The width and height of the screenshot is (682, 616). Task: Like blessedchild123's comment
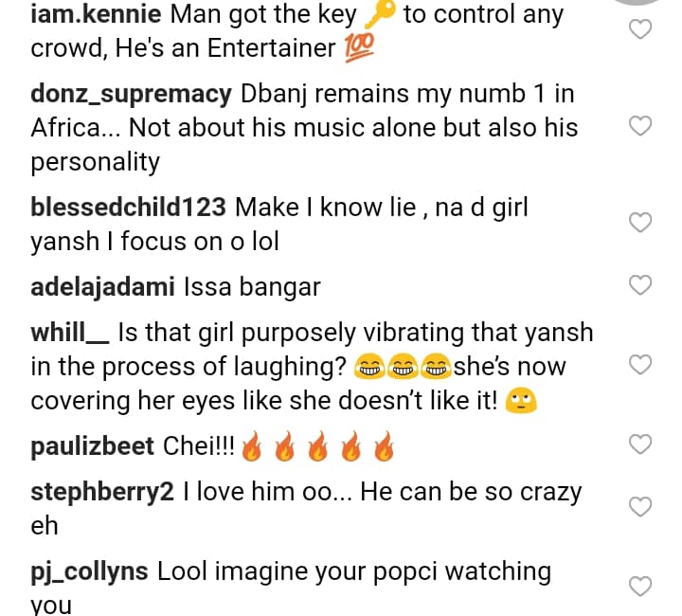click(641, 223)
